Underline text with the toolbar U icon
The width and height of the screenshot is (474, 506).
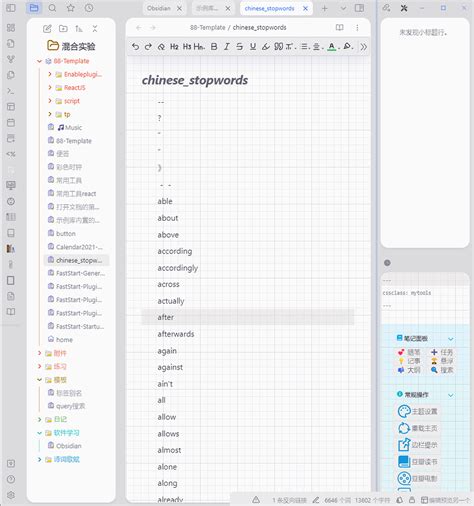tap(253, 47)
